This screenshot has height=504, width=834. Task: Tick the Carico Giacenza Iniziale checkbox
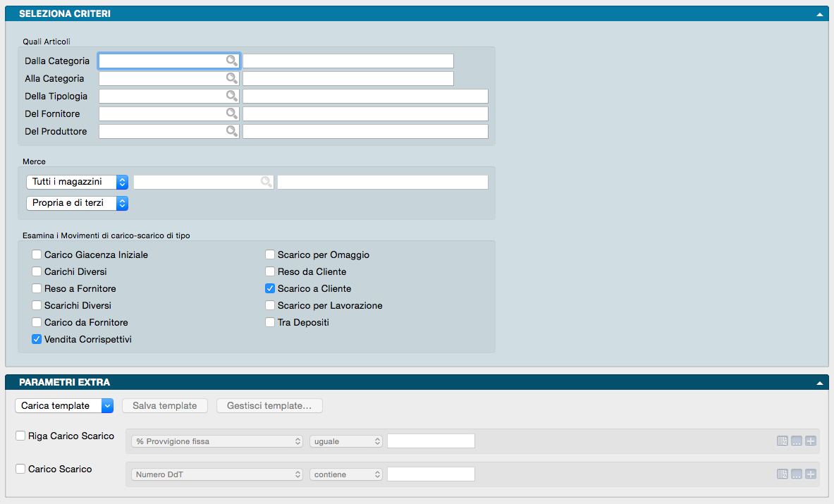point(37,254)
